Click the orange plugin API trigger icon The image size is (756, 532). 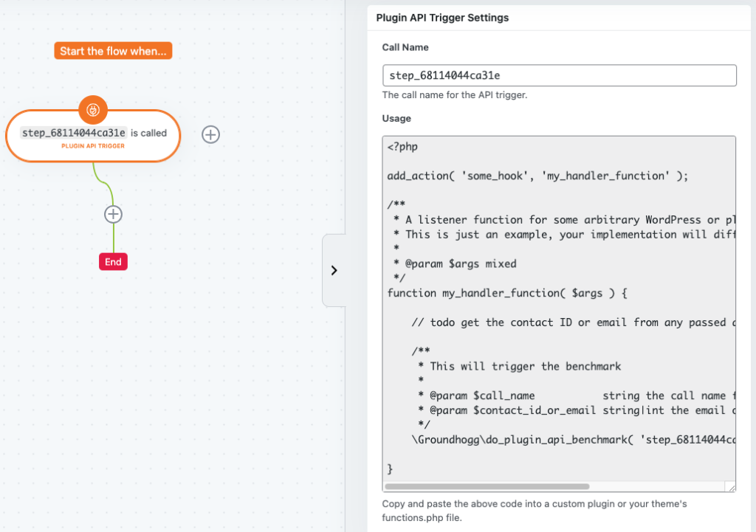[93, 110]
